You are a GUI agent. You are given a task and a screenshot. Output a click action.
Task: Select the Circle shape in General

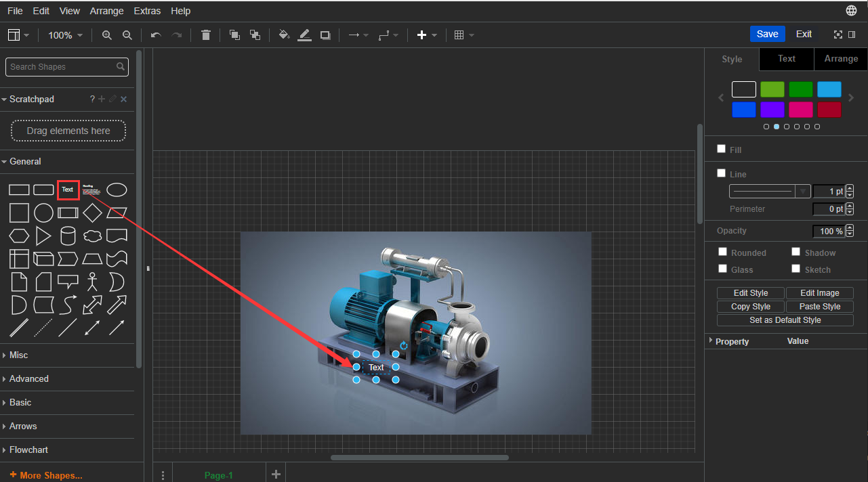point(43,213)
